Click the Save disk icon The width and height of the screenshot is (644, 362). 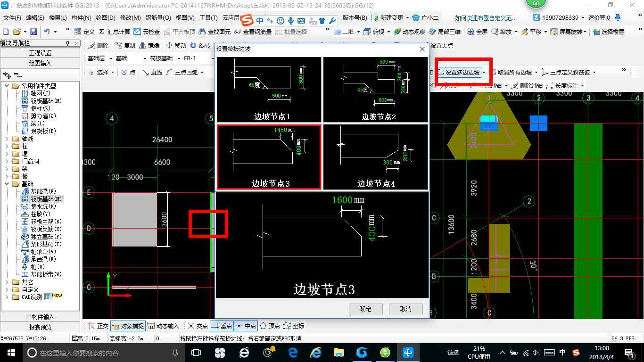tap(33, 32)
